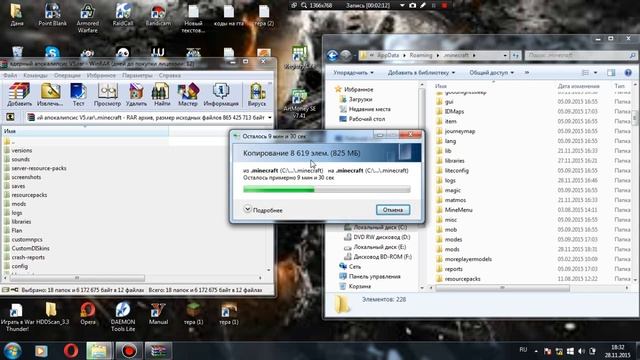
Task: Open Point Blank desktop shortcut
Action: coord(52,14)
